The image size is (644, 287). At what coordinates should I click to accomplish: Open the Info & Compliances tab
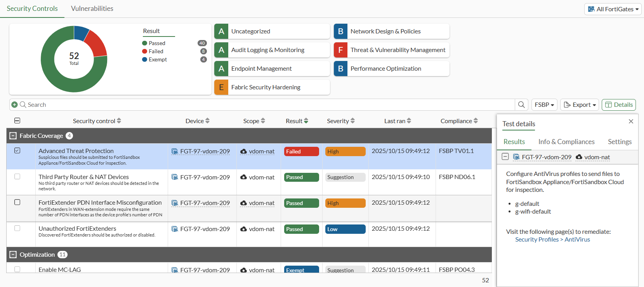pyautogui.click(x=566, y=142)
